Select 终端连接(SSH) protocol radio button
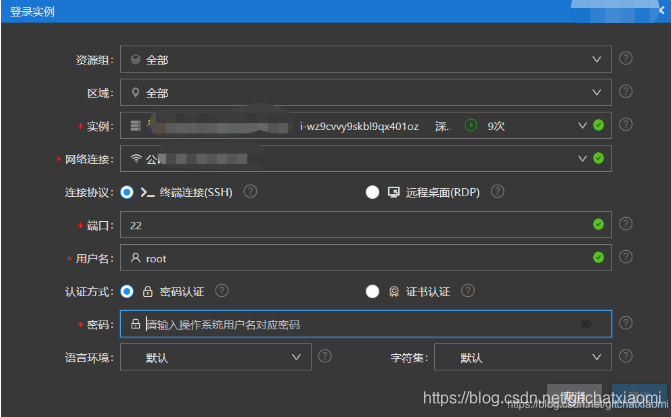671x417 pixels. (x=127, y=192)
